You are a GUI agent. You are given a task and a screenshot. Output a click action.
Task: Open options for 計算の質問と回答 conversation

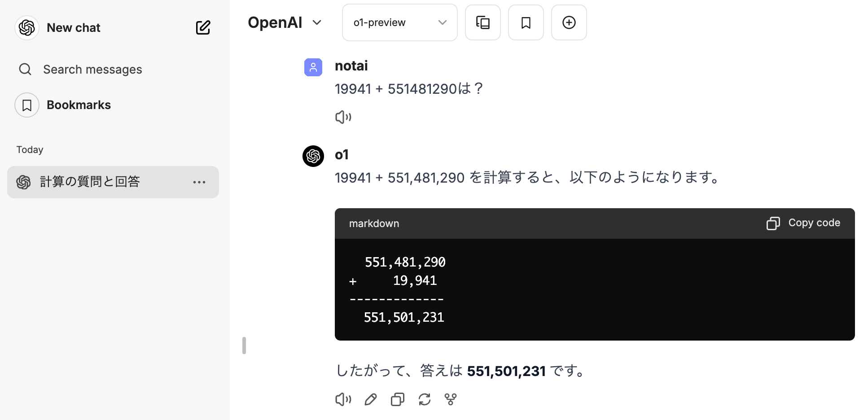click(199, 182)
